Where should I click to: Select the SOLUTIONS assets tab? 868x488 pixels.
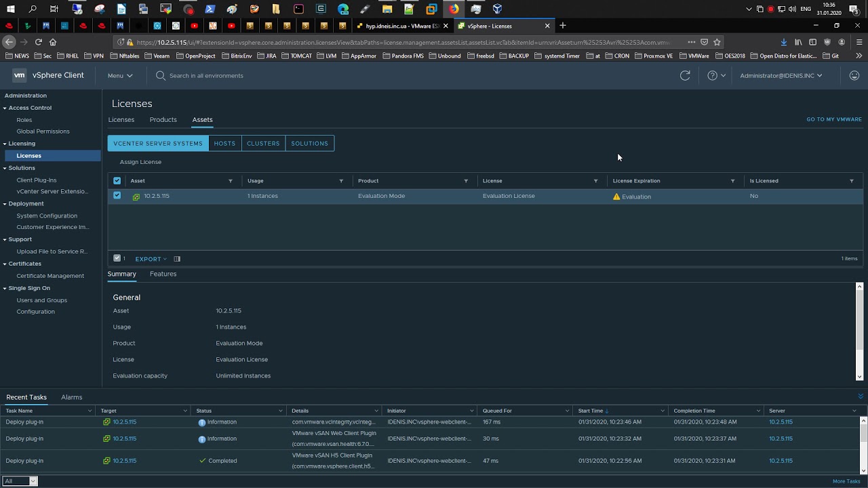click(310, 143)
